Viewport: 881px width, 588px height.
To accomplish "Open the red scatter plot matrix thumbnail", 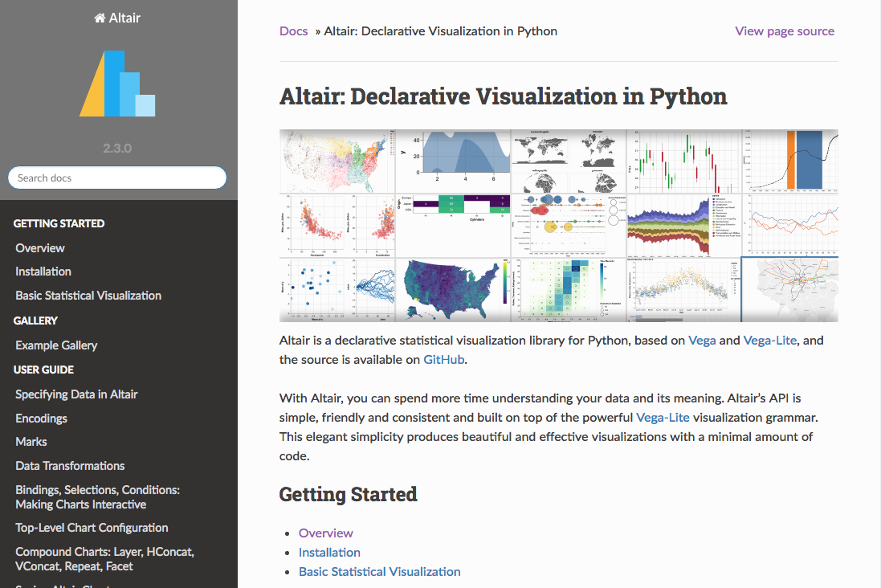I will 337,226.
